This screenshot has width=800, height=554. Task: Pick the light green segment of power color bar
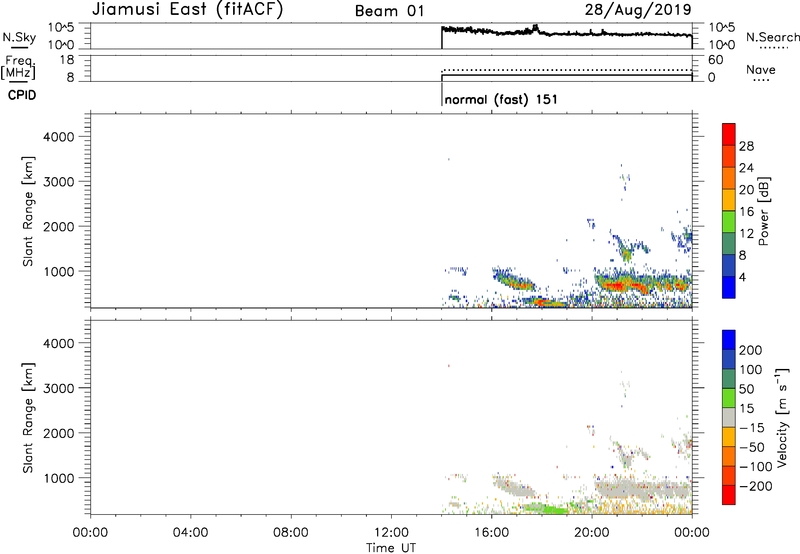(729, 221)
